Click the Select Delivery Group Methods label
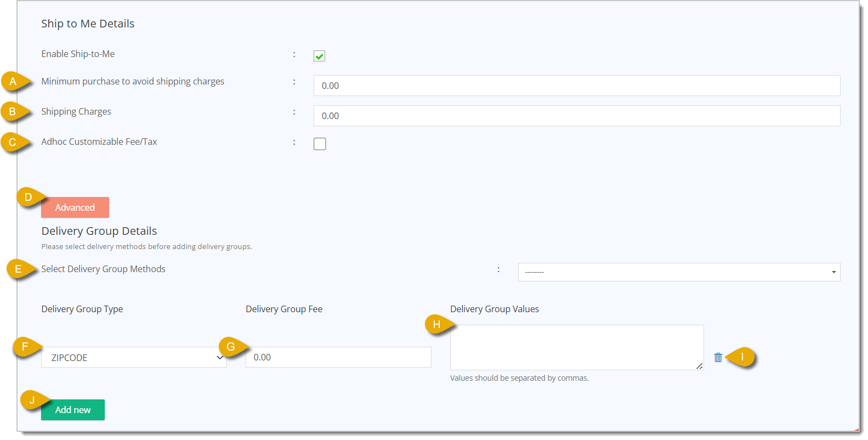This screenshot has height=440, width=868. pos(103,269)
